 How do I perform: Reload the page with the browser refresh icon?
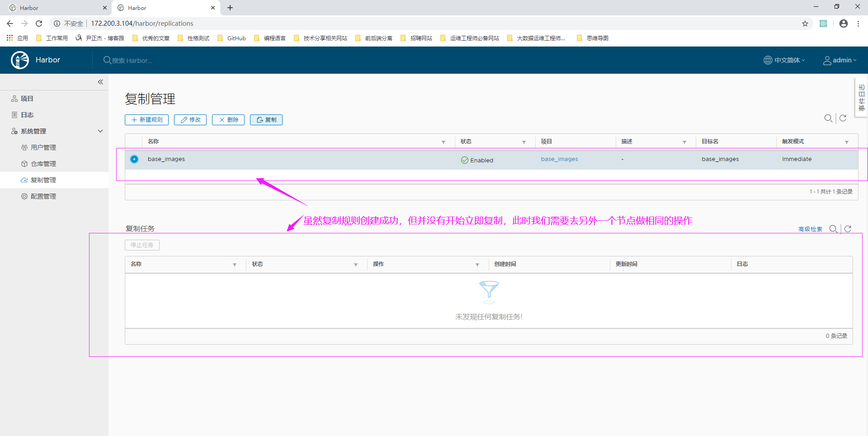39,24
